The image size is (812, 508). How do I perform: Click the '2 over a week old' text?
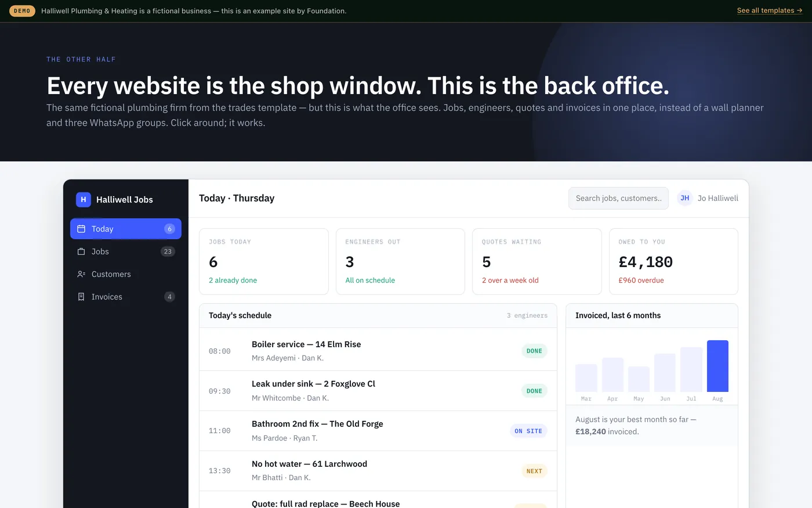510,280
